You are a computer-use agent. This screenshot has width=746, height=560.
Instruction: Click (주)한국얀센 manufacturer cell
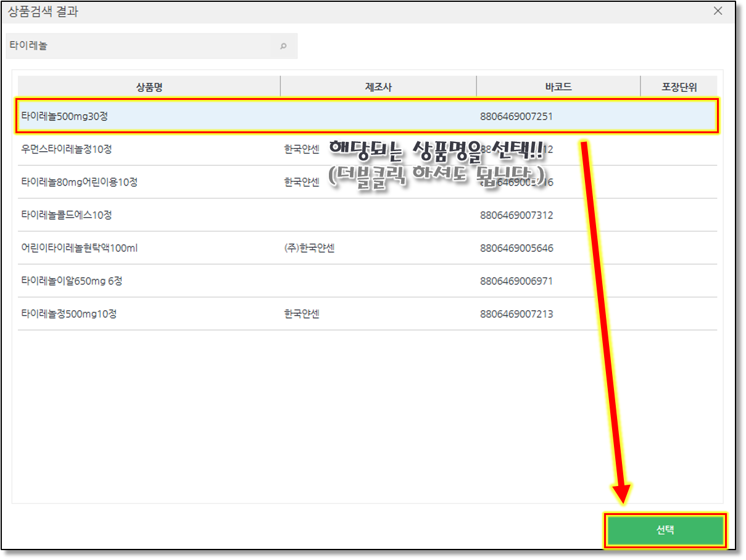pyautogui.click(x=309, y=248)
